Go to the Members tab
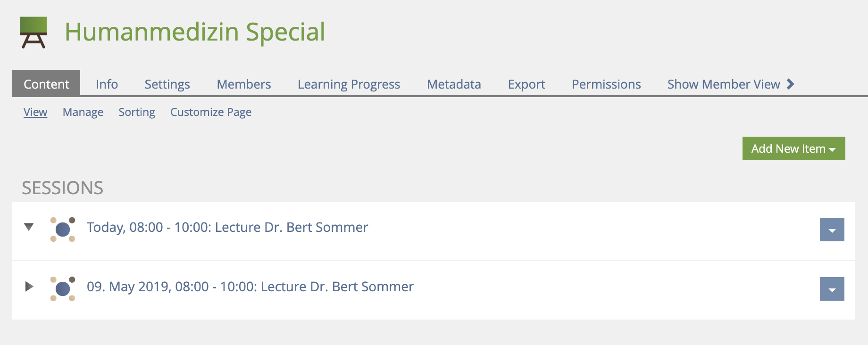The width and height of the screenshot is (868, 345). pos(244,84)
